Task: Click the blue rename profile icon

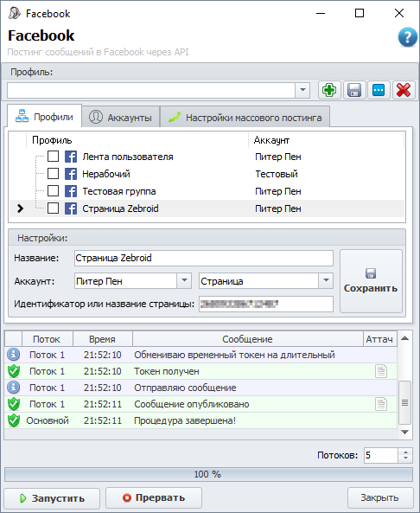Action: coord(379,90)
